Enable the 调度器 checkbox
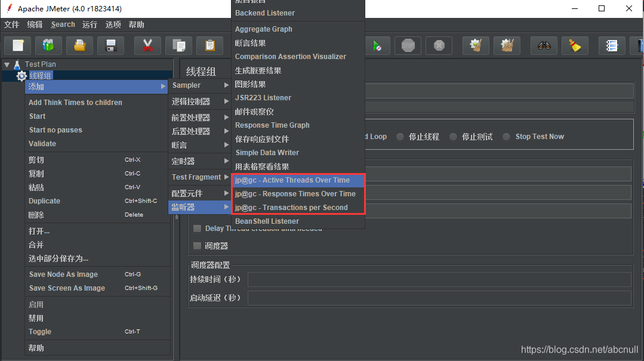Image resolution: width=644 pixels, height=361 pixels. pyautogui.click(x=197, y=246)
